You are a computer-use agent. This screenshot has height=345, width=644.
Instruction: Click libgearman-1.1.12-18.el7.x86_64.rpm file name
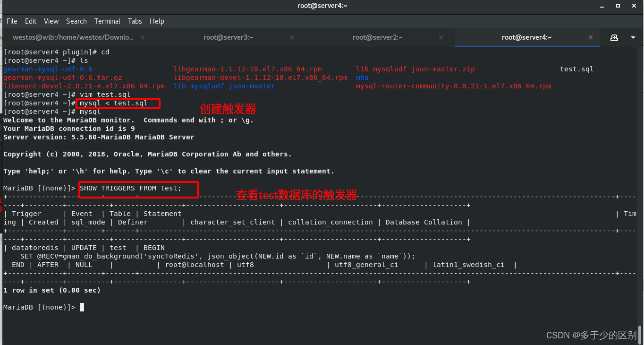248,69
